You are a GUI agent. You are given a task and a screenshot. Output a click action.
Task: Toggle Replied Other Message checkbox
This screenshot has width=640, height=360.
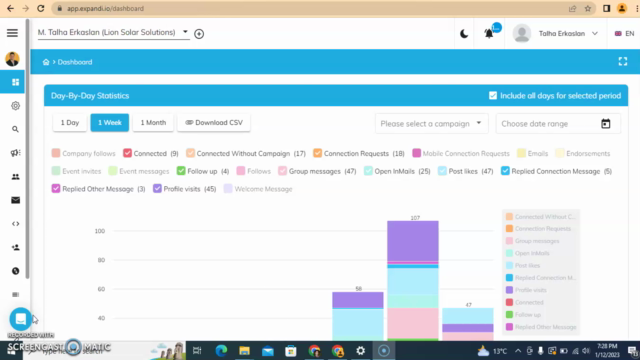click(x=56, y=188)
